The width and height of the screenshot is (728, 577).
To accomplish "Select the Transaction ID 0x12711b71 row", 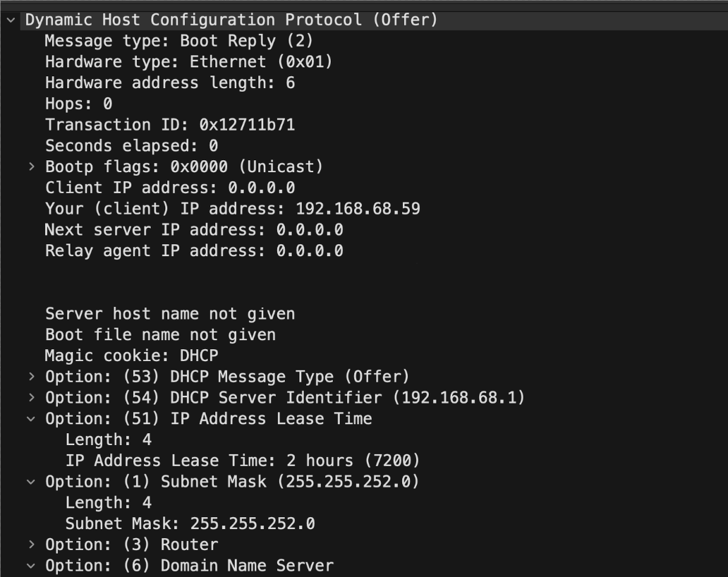I will [169, 125].
